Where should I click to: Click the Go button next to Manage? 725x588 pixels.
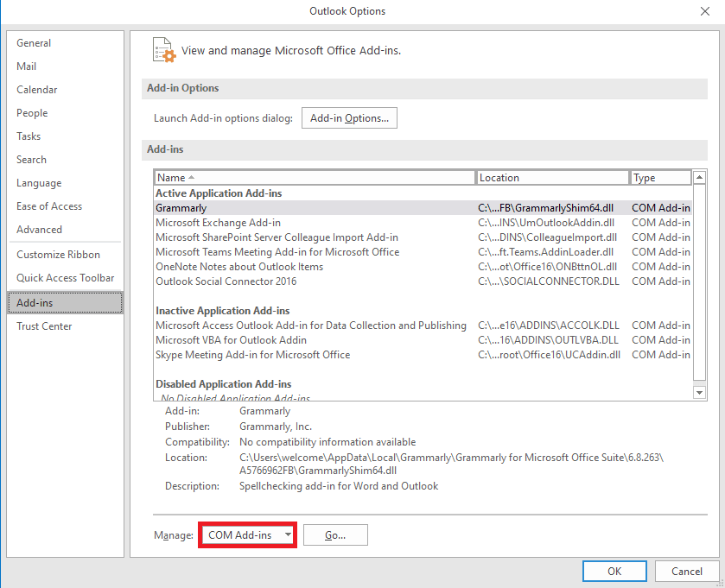click(335, 534)
